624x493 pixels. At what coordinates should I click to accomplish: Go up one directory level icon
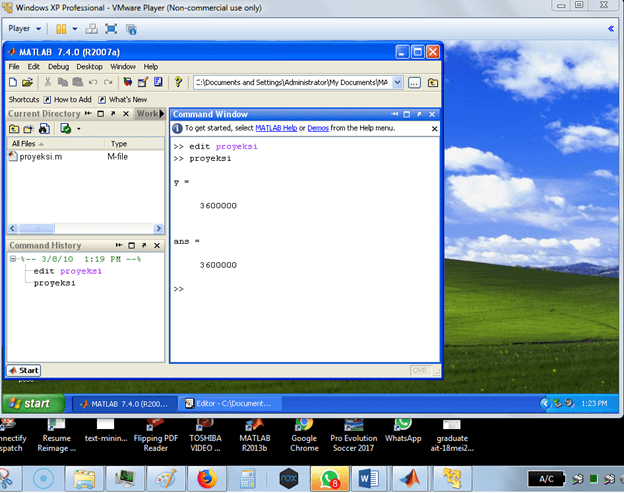(x=432, y=82)
